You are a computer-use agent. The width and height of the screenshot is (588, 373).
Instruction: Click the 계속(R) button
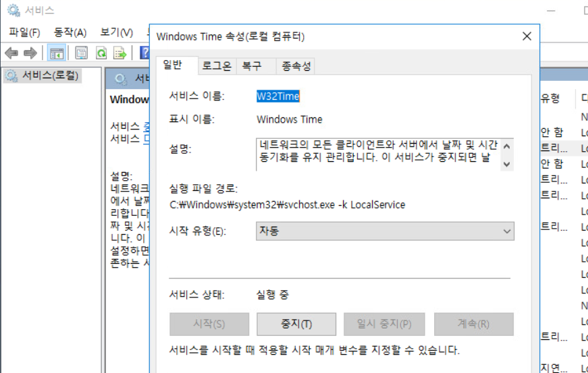474,324
